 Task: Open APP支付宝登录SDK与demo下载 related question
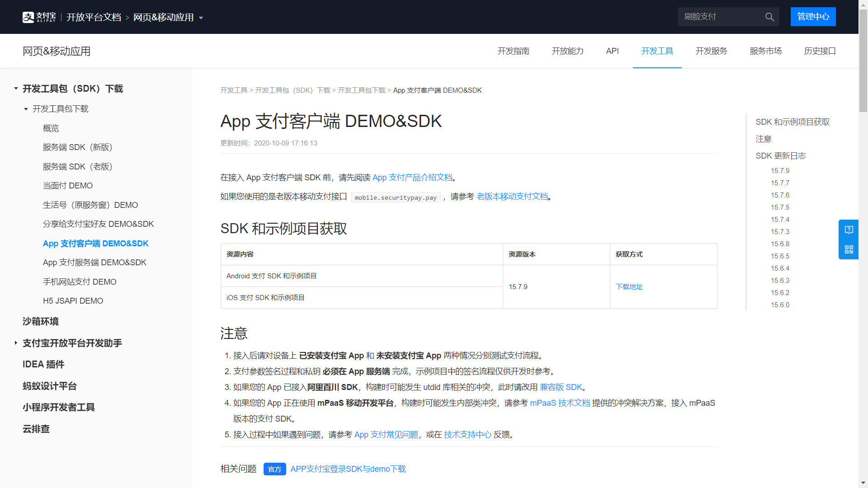click(x=348, y=469)
